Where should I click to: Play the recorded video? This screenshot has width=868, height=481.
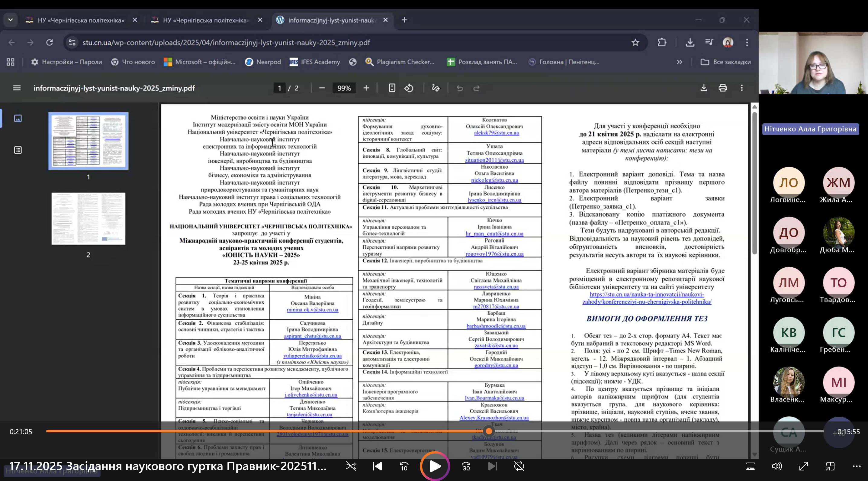click(435, 466)
